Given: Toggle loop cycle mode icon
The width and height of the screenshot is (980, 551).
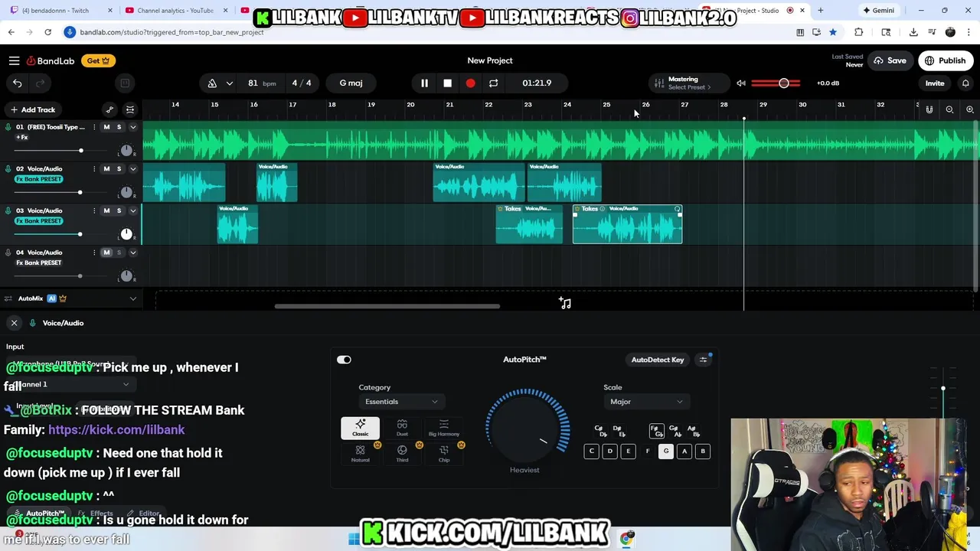Looking at the screenshot, I should pos(493,83).
